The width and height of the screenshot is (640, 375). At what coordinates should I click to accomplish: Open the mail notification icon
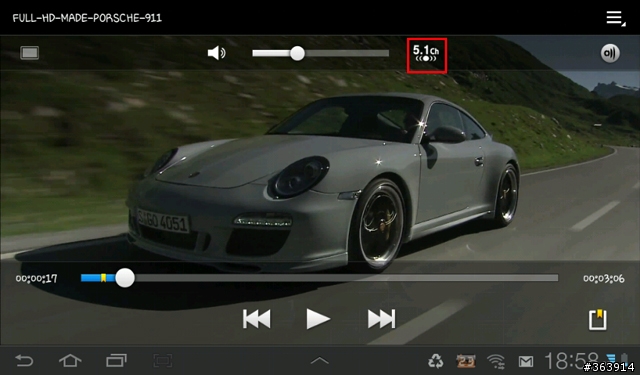tap(526, 362)
